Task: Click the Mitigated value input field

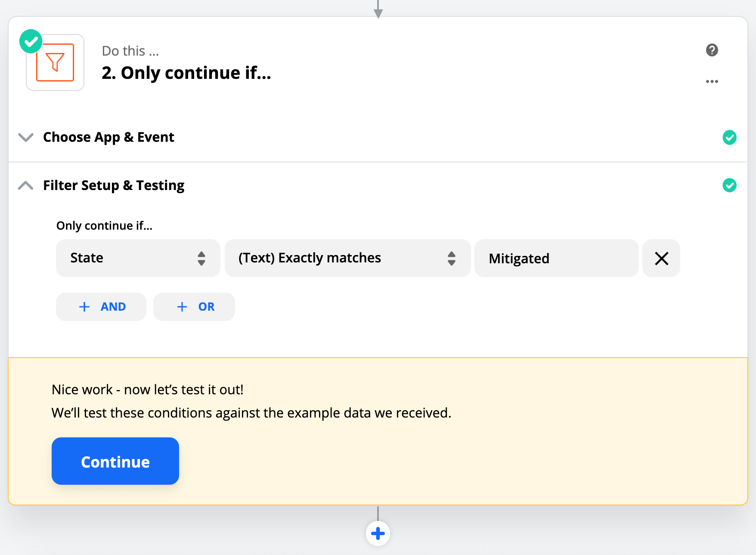Action: point(556,258)
